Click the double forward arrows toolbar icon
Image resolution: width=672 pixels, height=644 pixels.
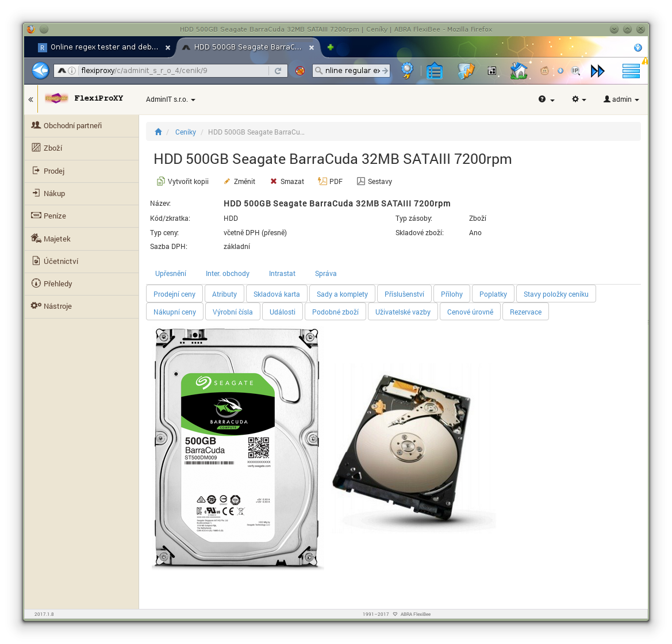click(x=597, y=71)
